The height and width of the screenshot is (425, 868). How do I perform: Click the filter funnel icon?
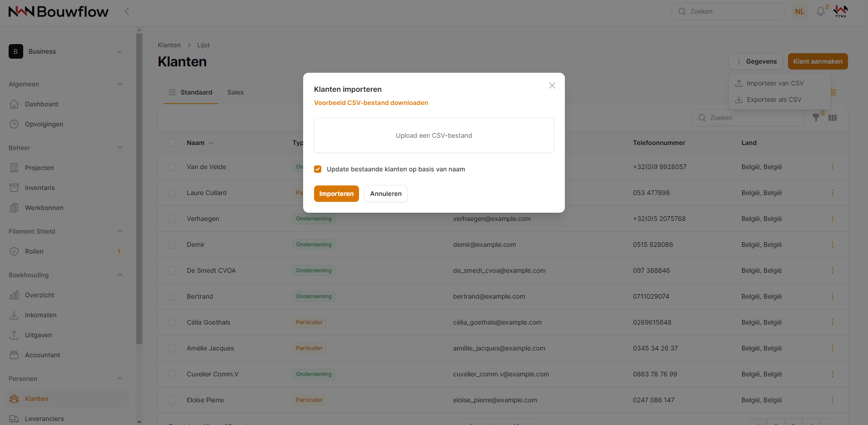pos(816,118)
